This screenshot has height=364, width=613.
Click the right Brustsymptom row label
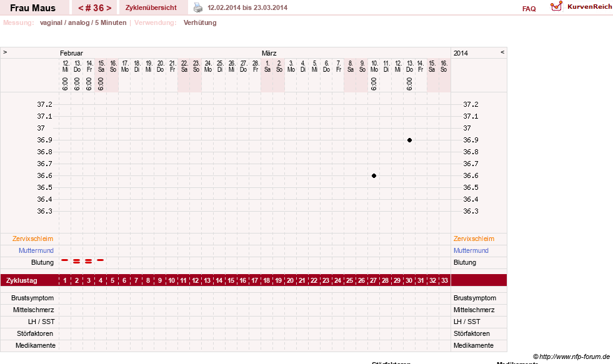[475, 298]
